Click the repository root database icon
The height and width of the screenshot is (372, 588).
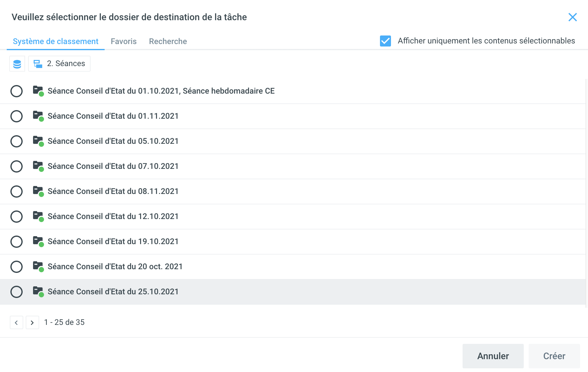click(17, 64)
